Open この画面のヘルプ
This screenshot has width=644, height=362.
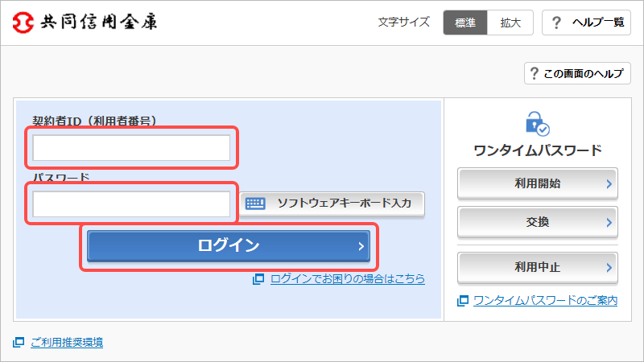577,73
